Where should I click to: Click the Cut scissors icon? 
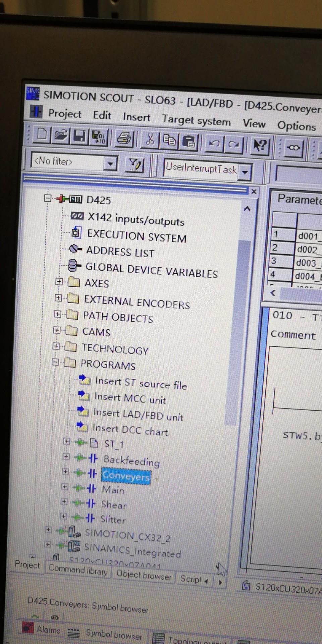click(x=150, y=139)
